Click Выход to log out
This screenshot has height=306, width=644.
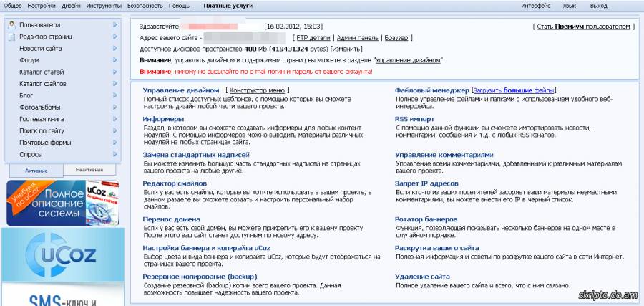(x=598, y=5)
